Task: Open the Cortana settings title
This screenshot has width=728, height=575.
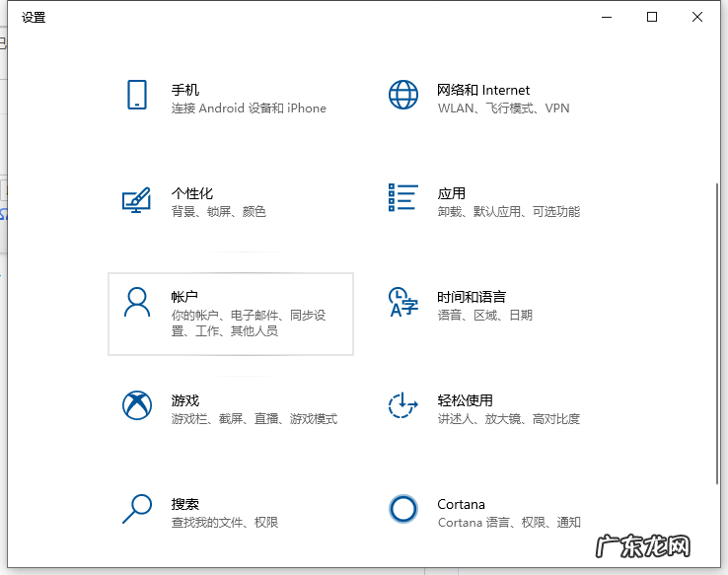Action: [x=461, y=504]
